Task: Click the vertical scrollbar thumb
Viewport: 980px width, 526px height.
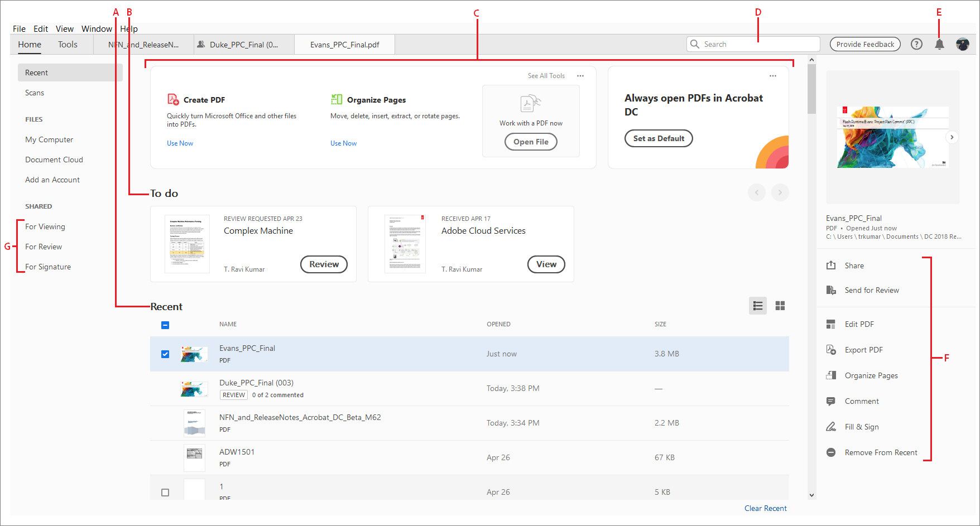Action: [811, 89]
